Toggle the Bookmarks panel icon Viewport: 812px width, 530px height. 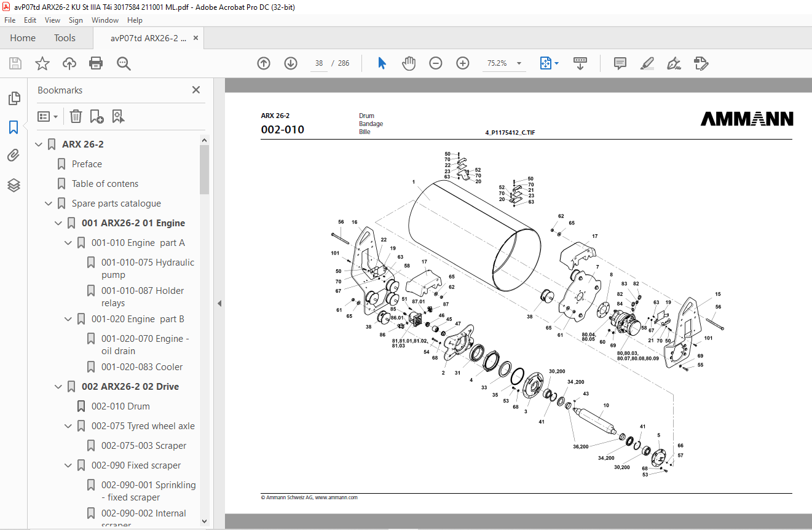click(14, 127)
